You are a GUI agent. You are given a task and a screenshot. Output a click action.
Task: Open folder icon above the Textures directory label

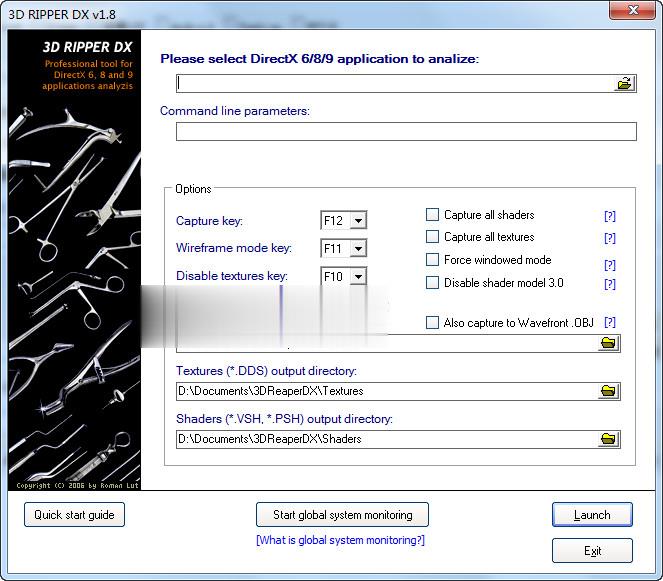point(609,343)
